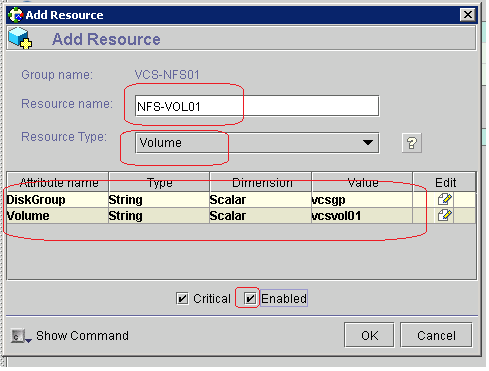Click the Type column header
Image resolution: width=489 pixels, height=371 pixels.
[159, 182]
